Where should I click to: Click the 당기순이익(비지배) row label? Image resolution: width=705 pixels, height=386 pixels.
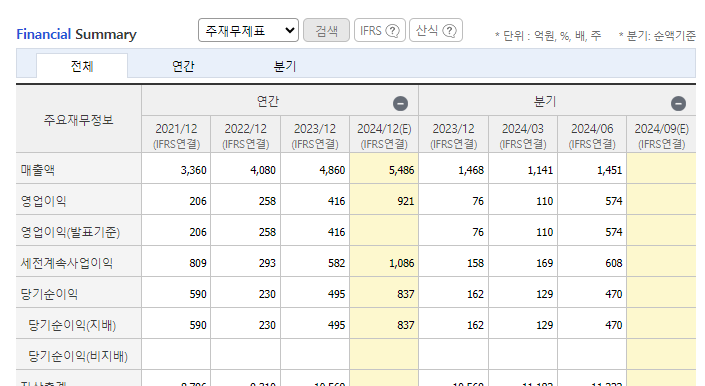point(78,356)
